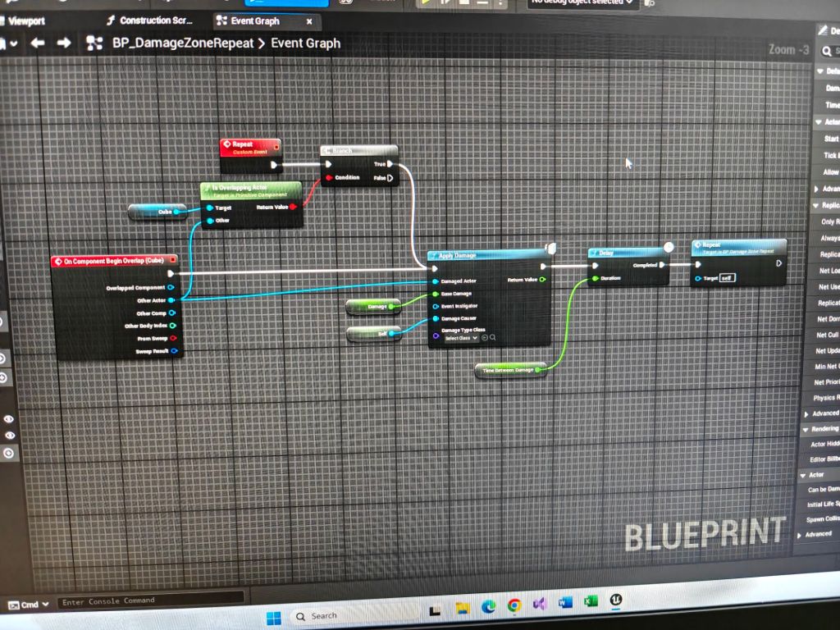Image resolution: width=840 pixels, height=630 pixels.
Task: Click the clock icon on Delay node
Action: 669,247
